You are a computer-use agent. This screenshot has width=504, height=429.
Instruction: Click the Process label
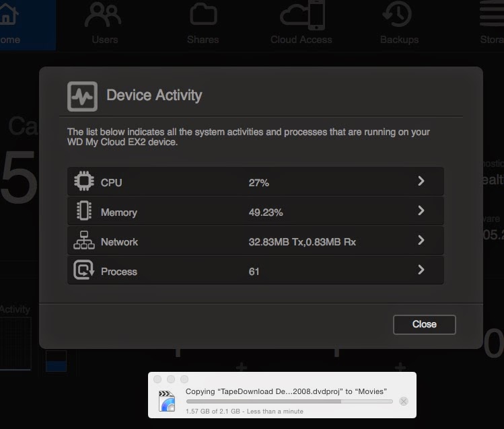point(119,272)
